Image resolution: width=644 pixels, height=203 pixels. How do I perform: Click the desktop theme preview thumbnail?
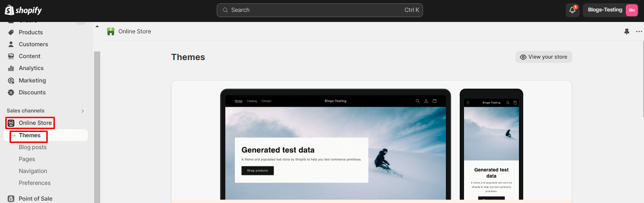(336, 145)
